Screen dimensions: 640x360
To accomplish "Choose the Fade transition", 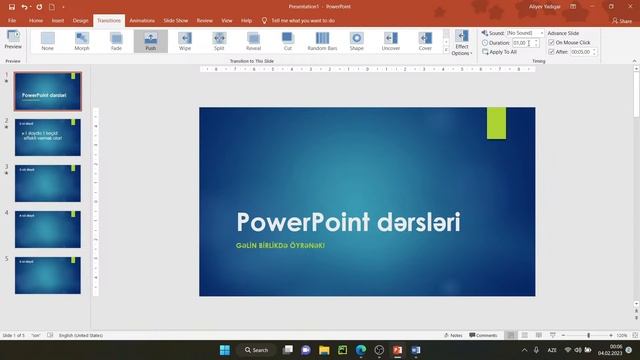I will (x=116, y=41).
